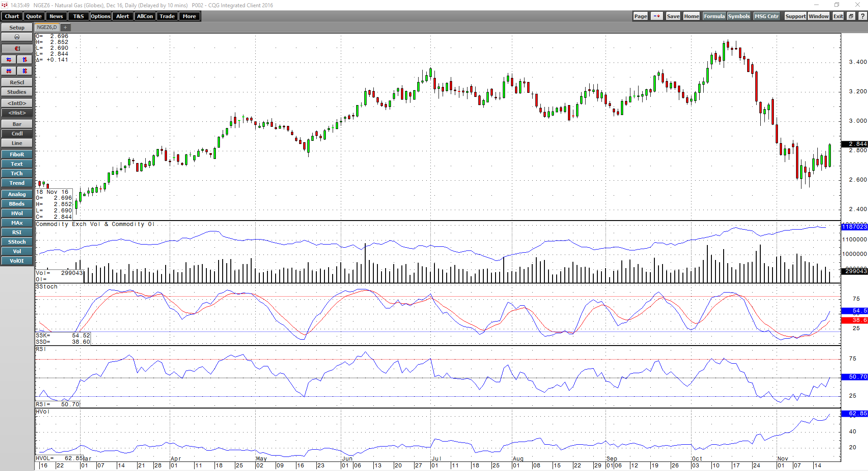This screenshot has height=471, width=868.
Task: Toggle the SStoch study button
Action: click(17, 242)
